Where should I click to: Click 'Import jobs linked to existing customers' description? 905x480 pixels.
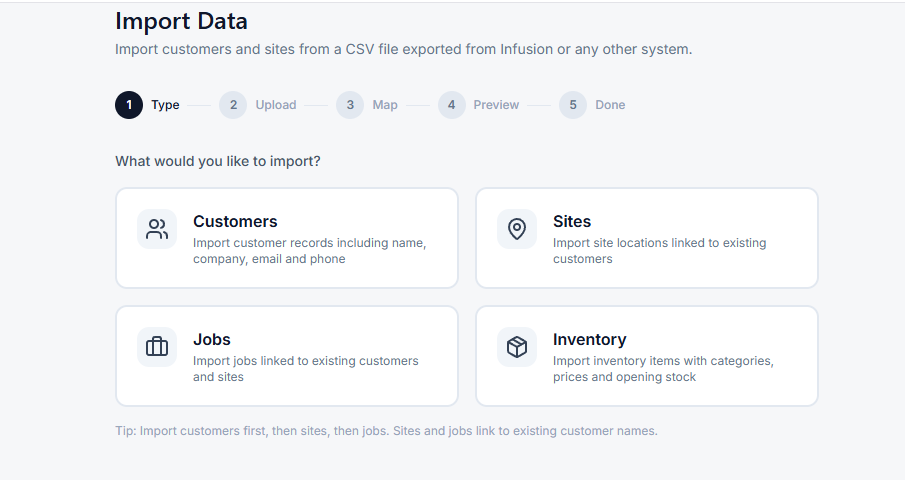(305, 369)
